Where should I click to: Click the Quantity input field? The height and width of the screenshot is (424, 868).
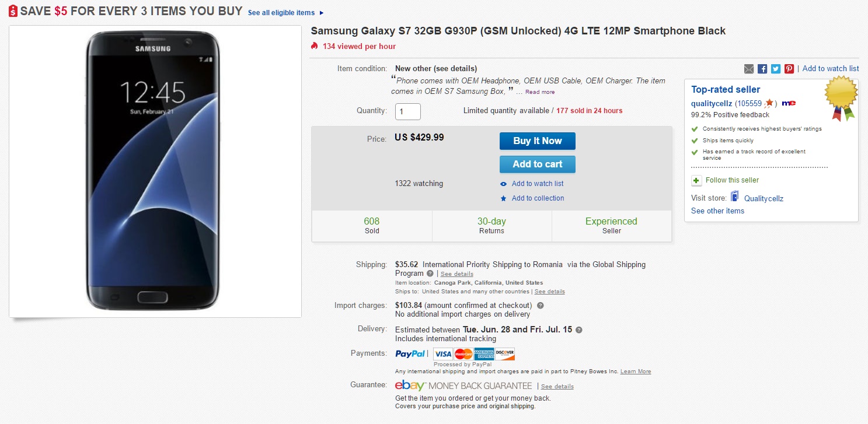[x=407, y=111]
